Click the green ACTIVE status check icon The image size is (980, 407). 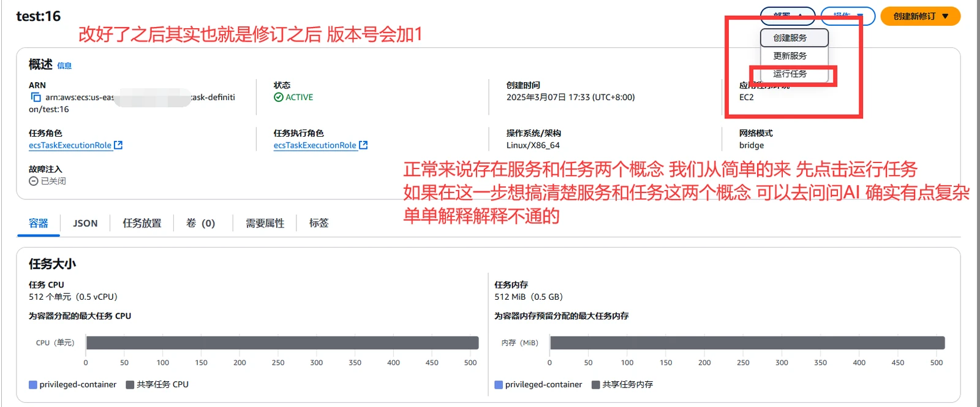pyautogui.click(x=279, y=97)
